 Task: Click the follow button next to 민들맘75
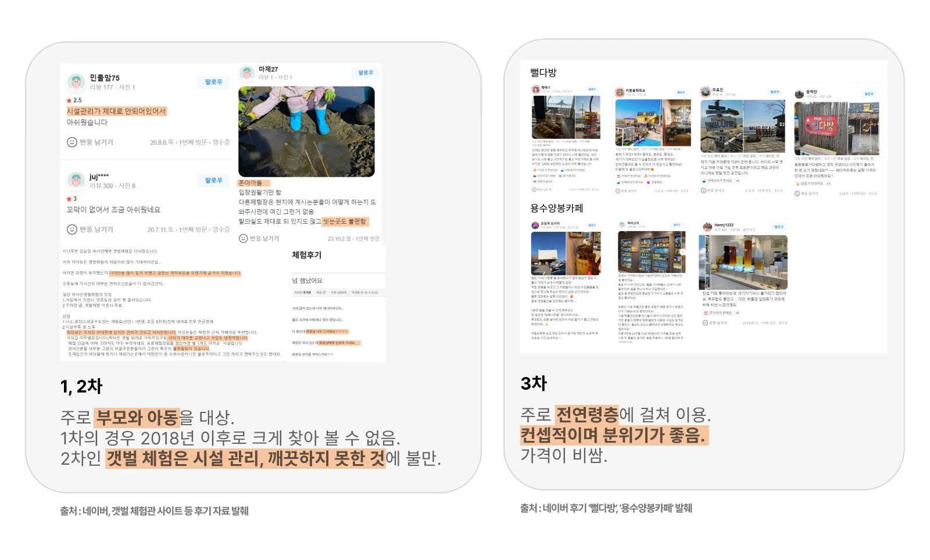click(x=213, y=82)
